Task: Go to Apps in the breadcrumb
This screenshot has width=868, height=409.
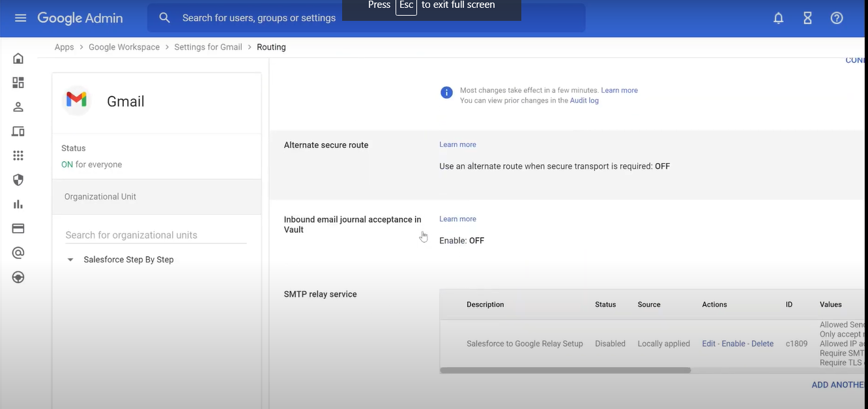Action: coord(64,47)
